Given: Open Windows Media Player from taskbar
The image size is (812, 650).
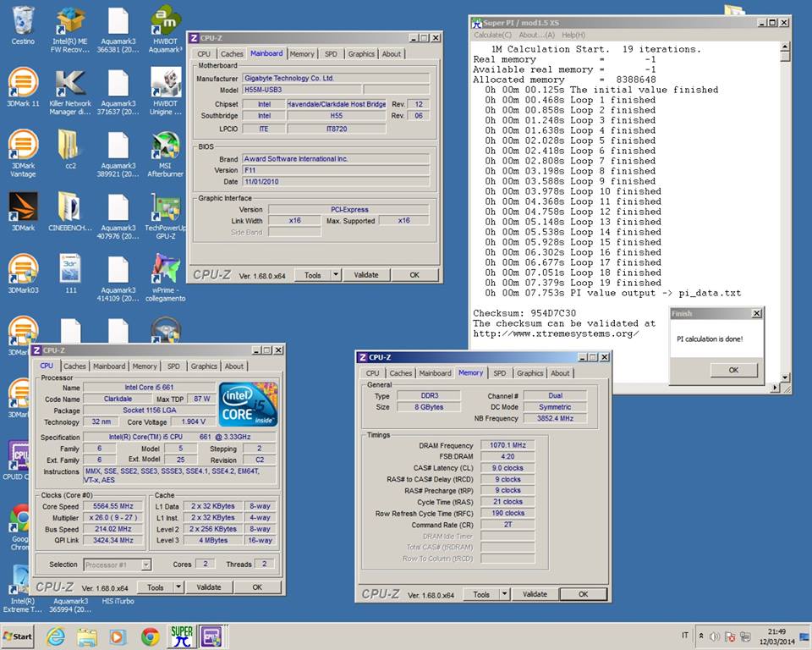Looking at the screenshot, I should 118,636.
